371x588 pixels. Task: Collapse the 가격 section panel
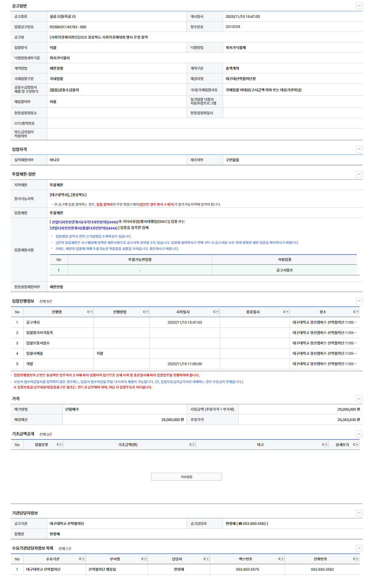click(x=359, y=399)
